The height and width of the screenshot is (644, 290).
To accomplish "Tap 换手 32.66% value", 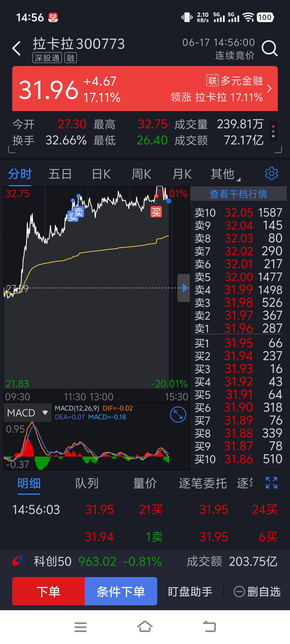I will click(x=66, y=140).
